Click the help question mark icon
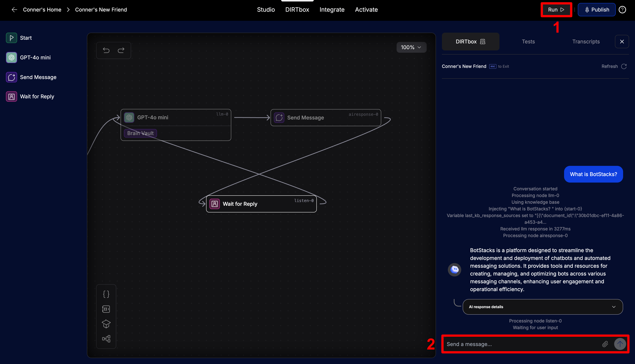The width and height of the screenshot is (635, 364). tap(622, 9)
